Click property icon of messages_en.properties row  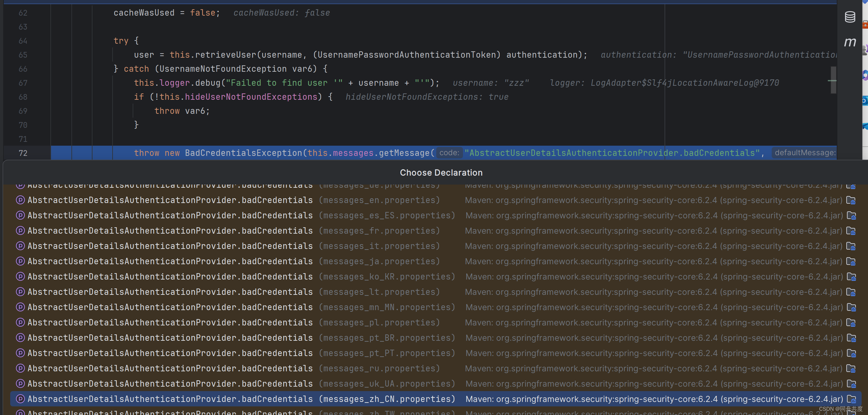coord(20,200)
